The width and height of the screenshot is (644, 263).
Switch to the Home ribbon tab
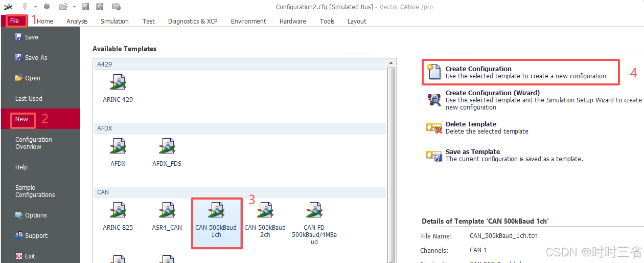(45, 21)
